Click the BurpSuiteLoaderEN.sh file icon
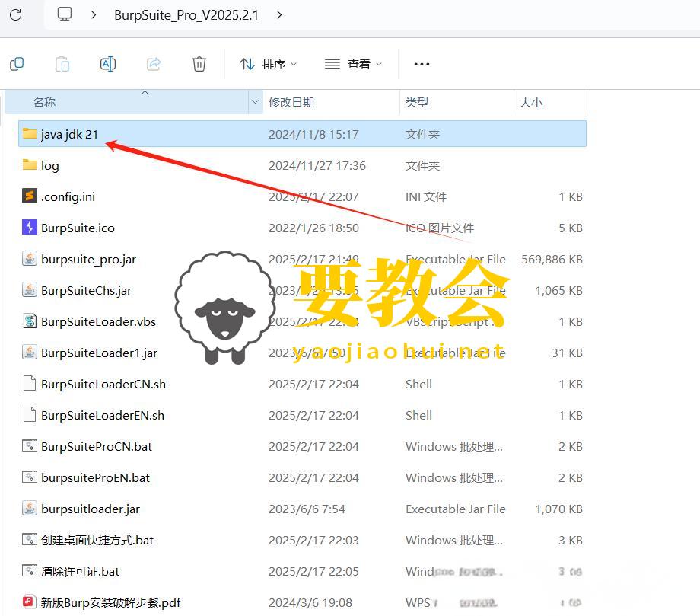700x616 pixels. click(x=30, y=414)
